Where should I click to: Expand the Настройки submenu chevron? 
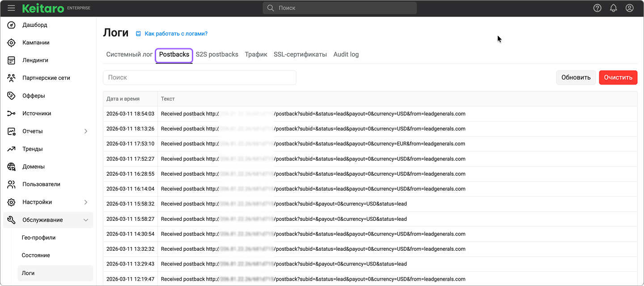point(86,202)
